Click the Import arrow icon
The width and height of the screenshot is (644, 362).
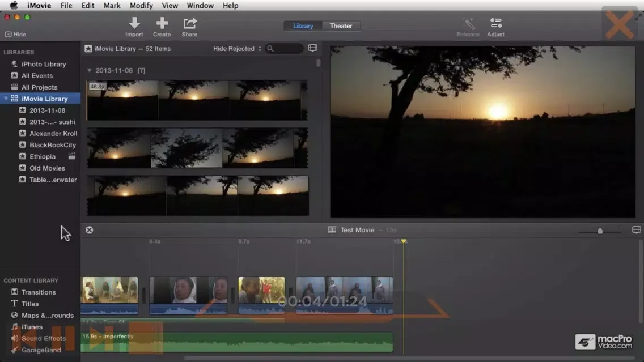tap(134, 23)
